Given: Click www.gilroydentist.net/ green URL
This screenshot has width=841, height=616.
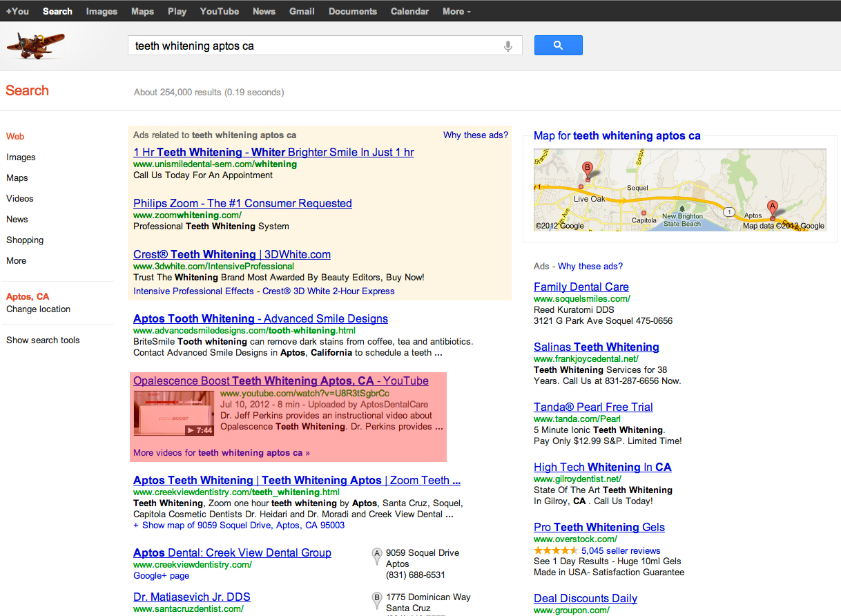Looking at the screenshot, I should [x=577, y=479].
